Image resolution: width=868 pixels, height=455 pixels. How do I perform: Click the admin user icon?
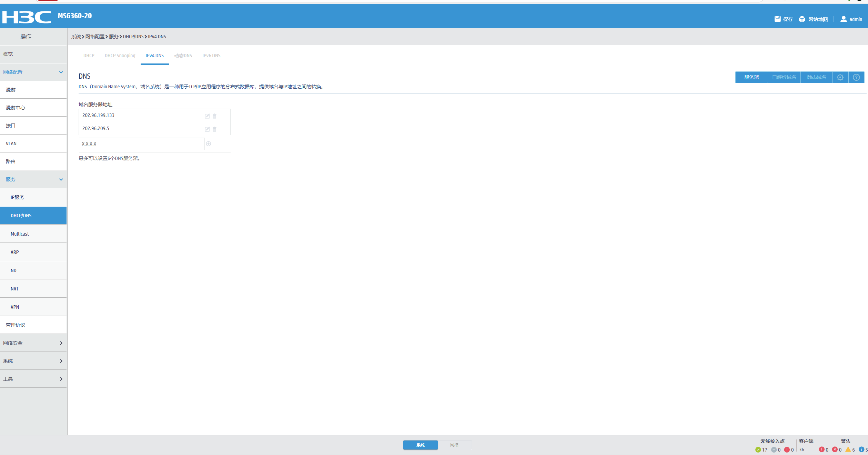pyautogui.click(x=844, y=19)
